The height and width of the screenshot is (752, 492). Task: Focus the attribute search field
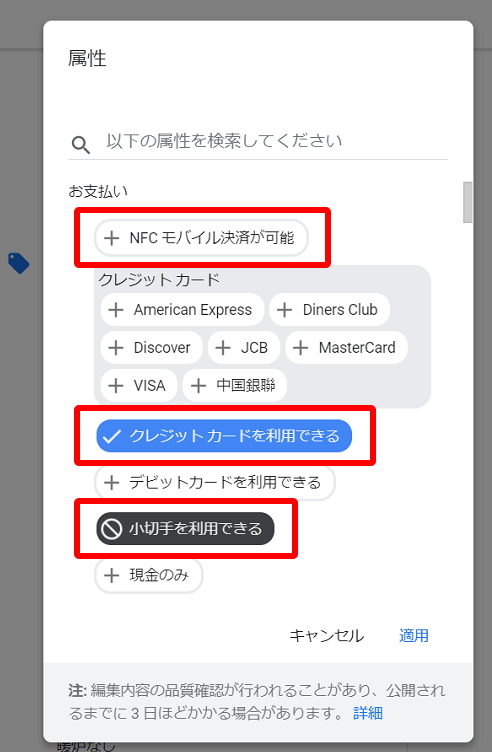tap(276, 141)
